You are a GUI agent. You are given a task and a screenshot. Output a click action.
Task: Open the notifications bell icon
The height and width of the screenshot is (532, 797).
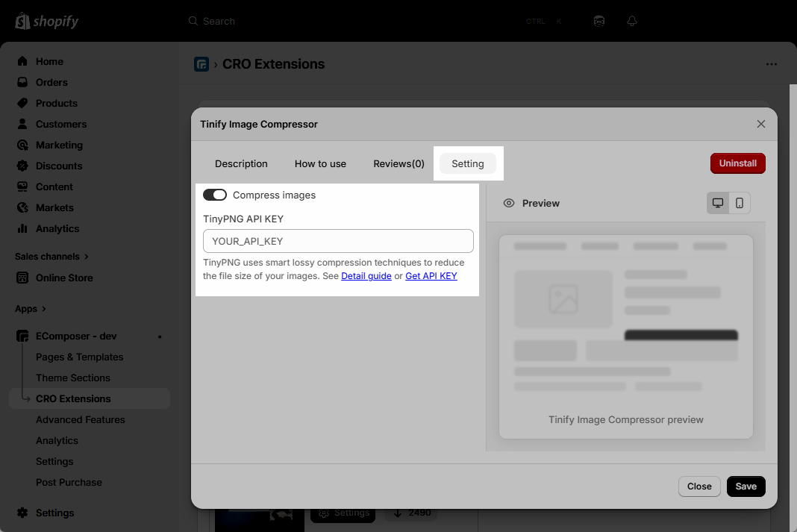pyautogui.click(x=632, y=21)
